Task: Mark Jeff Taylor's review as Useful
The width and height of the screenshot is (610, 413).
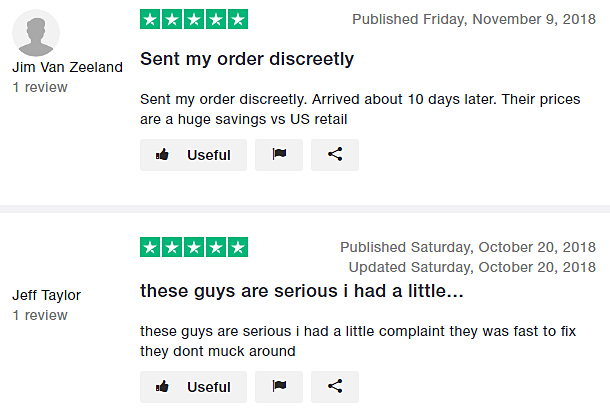Action: (193, 387)
